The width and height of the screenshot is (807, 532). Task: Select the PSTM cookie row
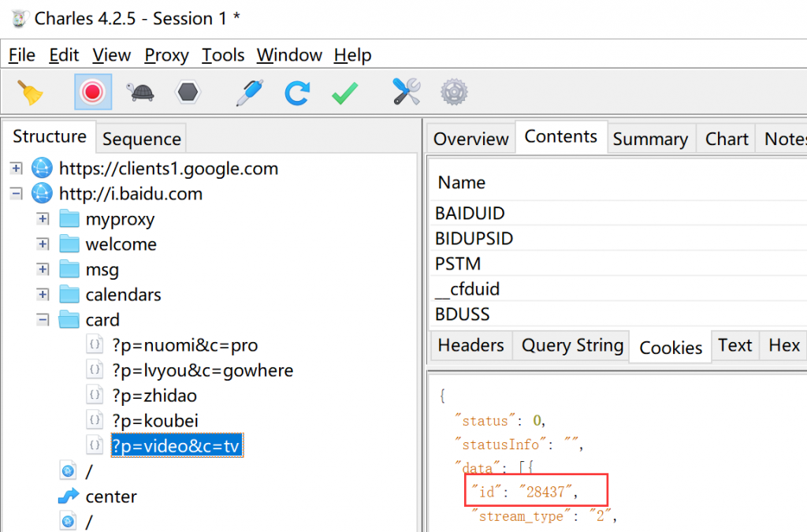618,263
